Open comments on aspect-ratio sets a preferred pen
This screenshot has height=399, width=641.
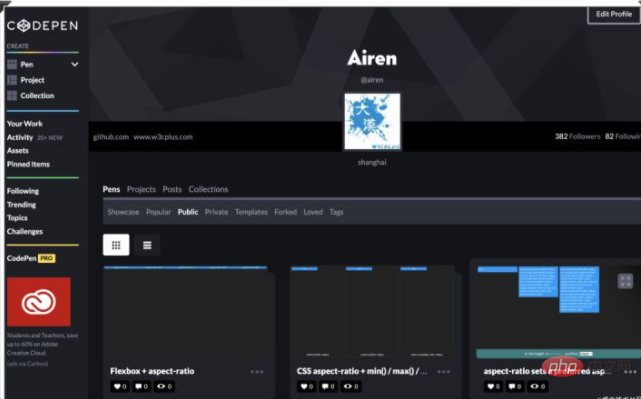coord(515,386)
